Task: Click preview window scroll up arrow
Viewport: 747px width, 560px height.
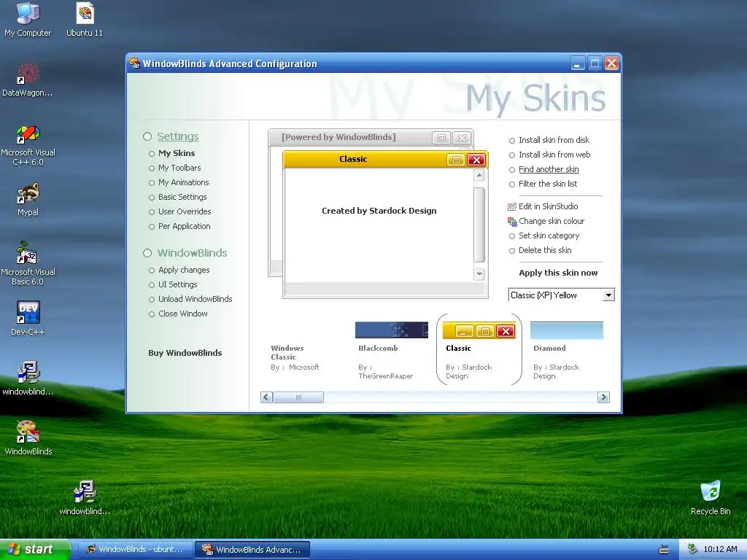Action: click(x=479, y=176)
